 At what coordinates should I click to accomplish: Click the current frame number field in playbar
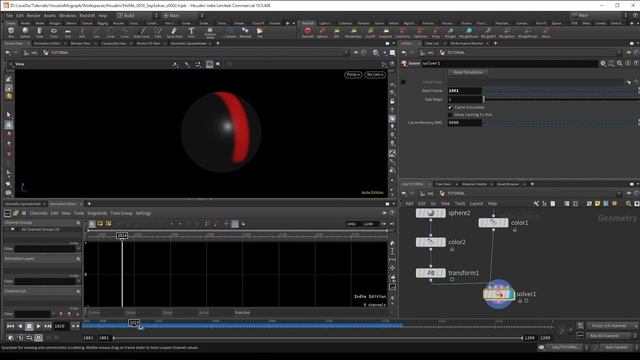[x=61, y=326]
